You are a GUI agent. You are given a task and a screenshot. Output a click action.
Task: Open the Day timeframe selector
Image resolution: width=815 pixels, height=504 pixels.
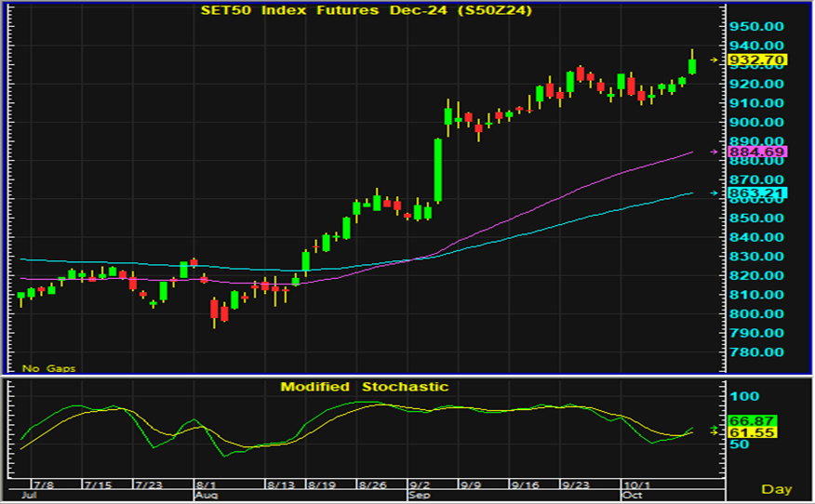point(776,489)
